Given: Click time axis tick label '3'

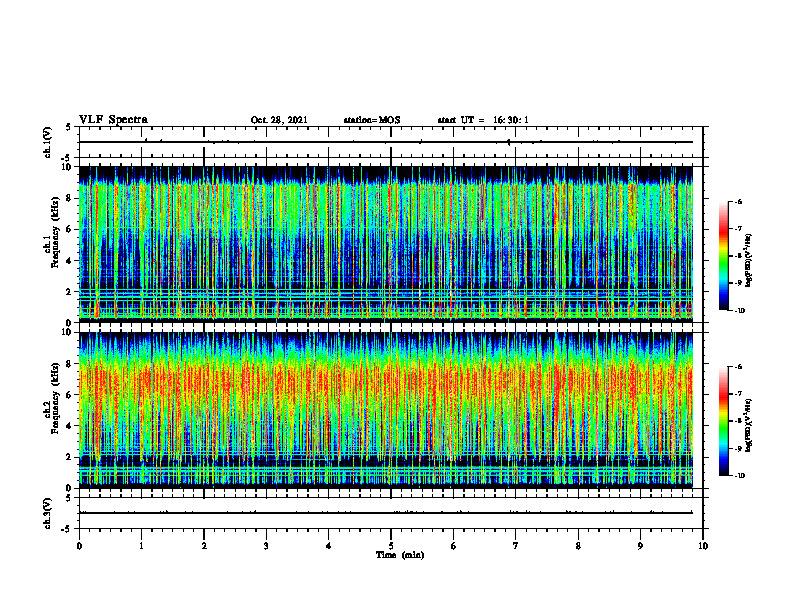Looking at the screenshot, I should (266, 545).
